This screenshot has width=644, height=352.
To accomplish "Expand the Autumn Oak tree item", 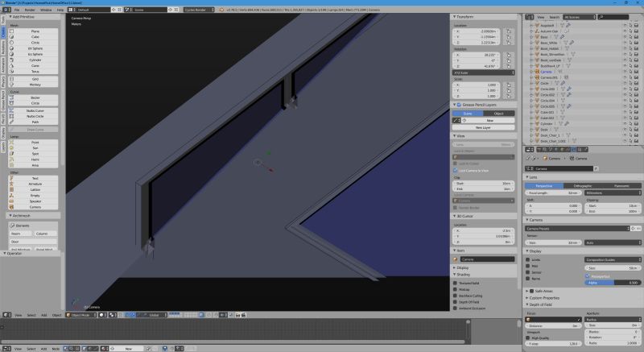I will click(x=531, y=31).
